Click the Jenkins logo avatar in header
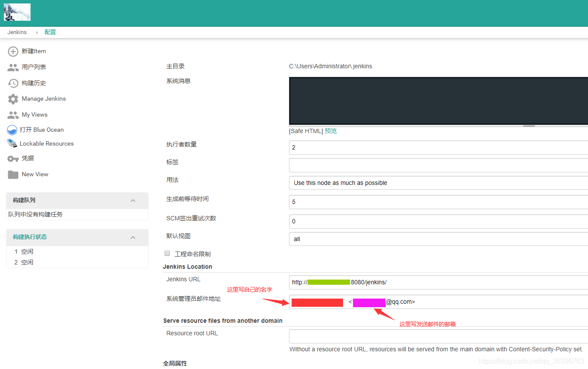588x369 pixels. (17, 12)
